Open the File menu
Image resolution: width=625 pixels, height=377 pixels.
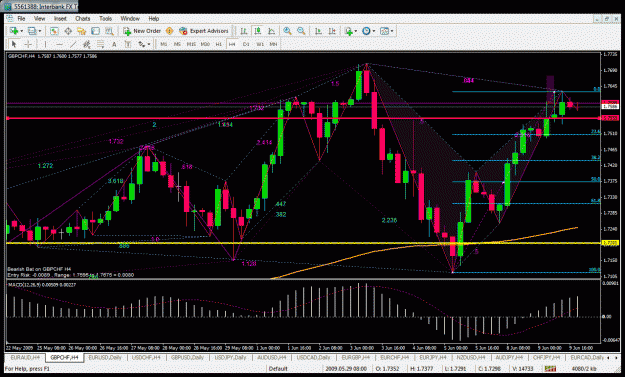(21, 18)
